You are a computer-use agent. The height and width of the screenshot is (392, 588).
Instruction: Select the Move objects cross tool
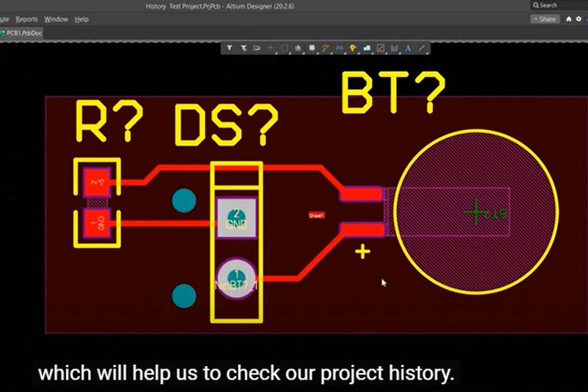pyautogui.click(x=270, y=48)
